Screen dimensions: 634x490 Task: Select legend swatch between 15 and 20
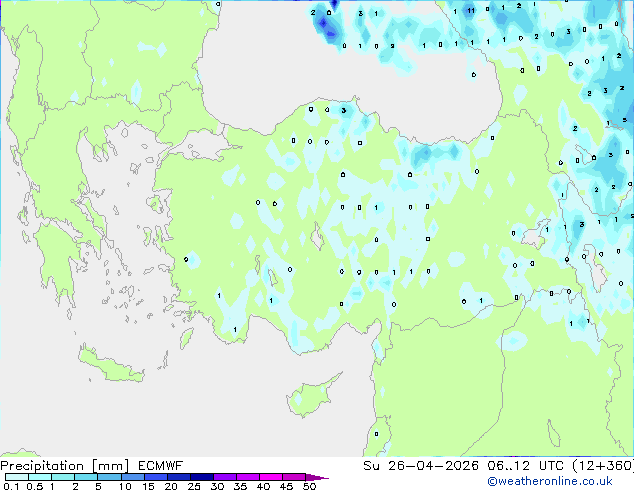156,477
